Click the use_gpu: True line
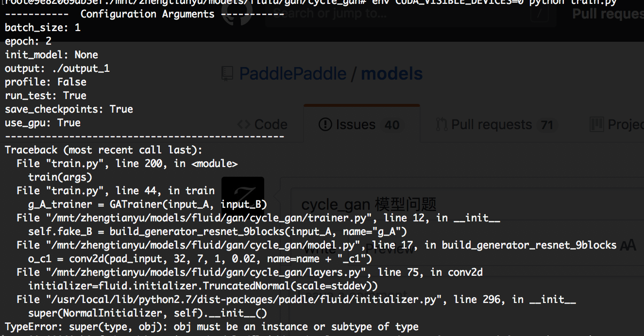Image resolution: width=644 pixels, height=336 pixels. coord(43,123)
